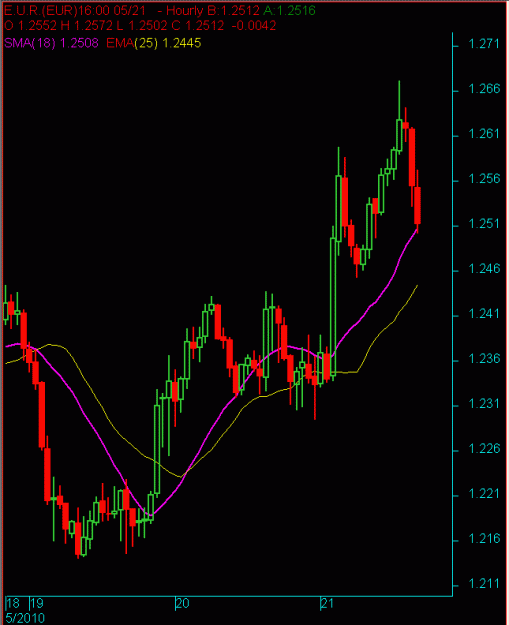Click the 5/2010 month label
The width and height of the screenshot is (509, 625).
[25, 618]
